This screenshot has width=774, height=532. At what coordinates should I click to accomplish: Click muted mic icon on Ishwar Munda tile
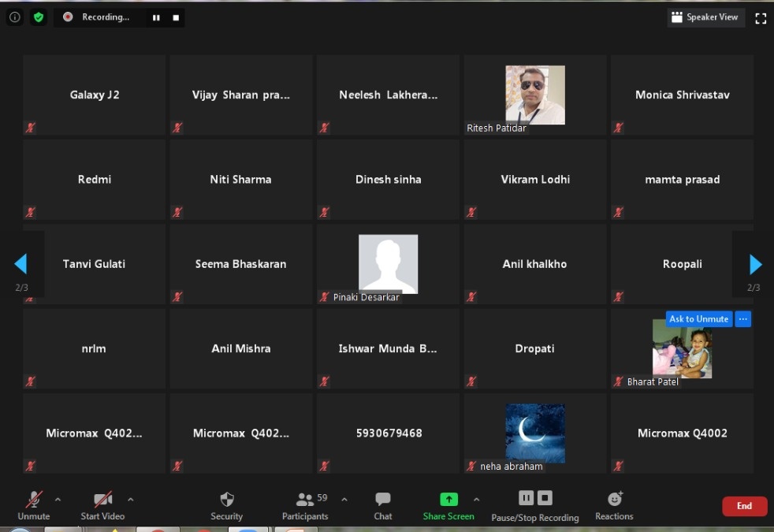(324, 381)
